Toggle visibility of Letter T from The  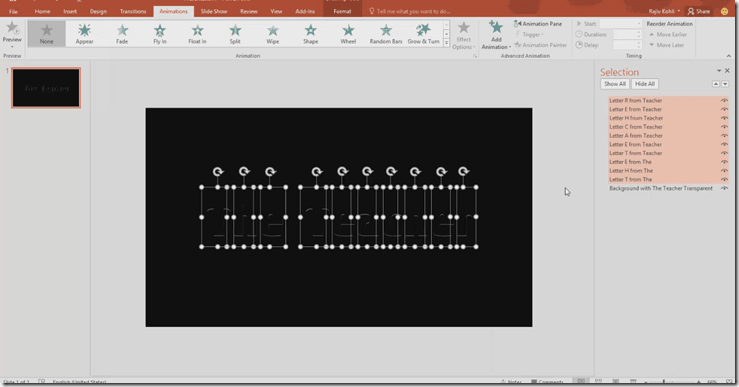(x=724, y=180)
